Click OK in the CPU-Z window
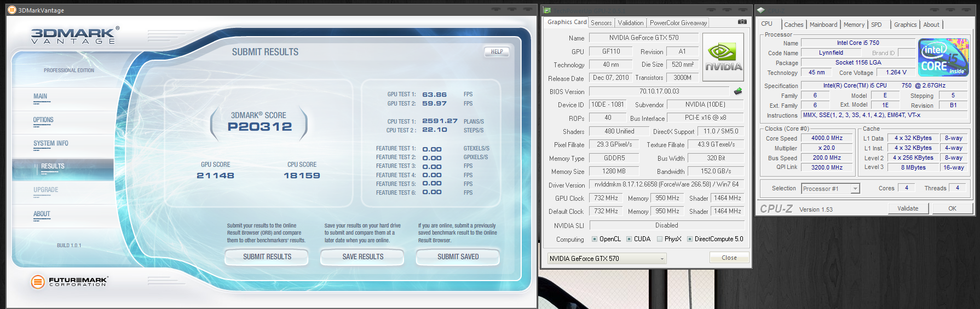The height and width of the screenshot is (309, 980). [x=952, y=208]
